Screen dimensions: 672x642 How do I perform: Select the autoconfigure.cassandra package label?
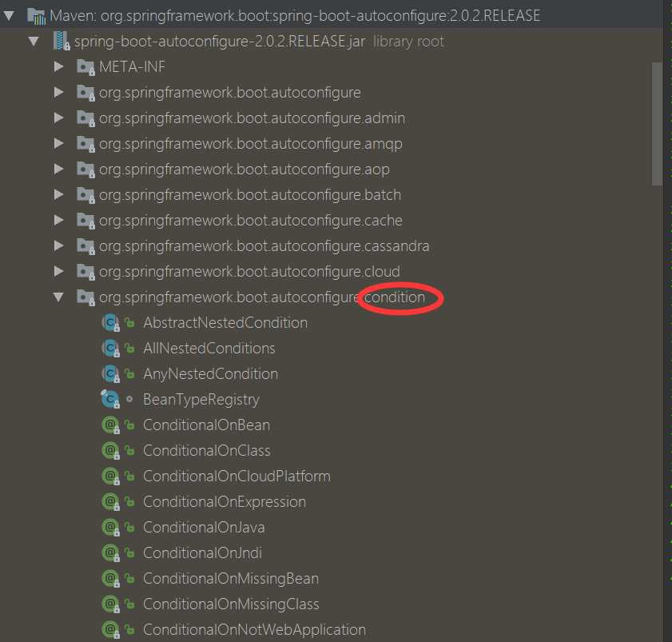(264, 246)
